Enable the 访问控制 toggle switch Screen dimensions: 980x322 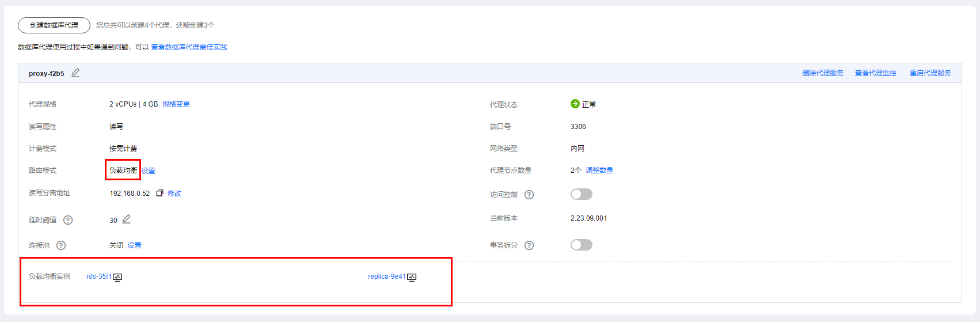581,194
